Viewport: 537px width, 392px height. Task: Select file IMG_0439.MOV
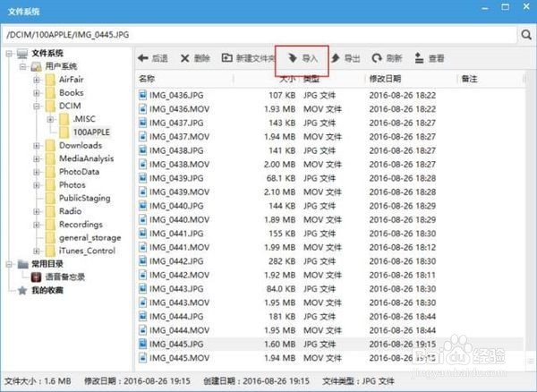pos(179,192)
